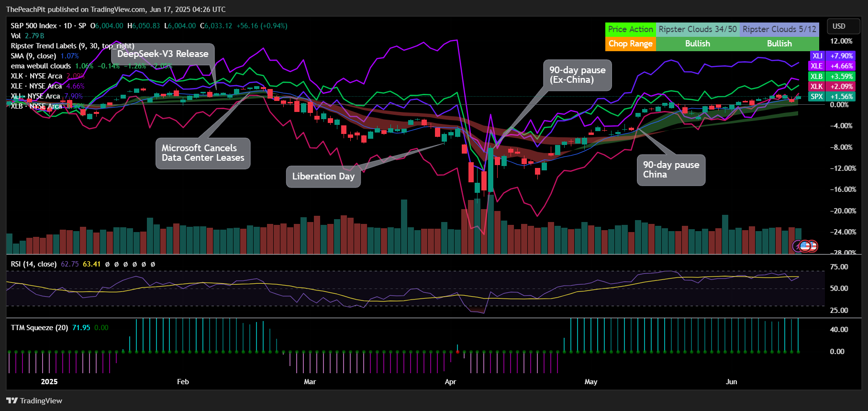Open the front US flag economic event icon
868x411 pixels.
805,246
